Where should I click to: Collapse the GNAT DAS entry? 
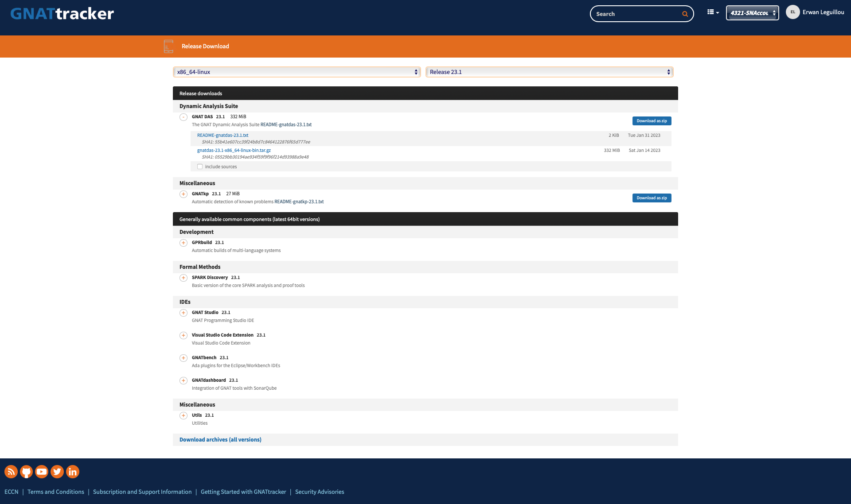click(183, 117)
